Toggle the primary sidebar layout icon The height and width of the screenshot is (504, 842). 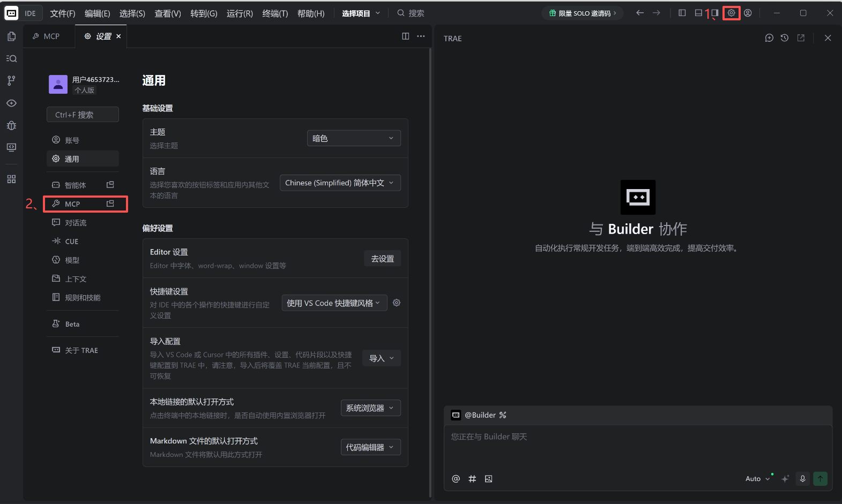click(682, 13)
